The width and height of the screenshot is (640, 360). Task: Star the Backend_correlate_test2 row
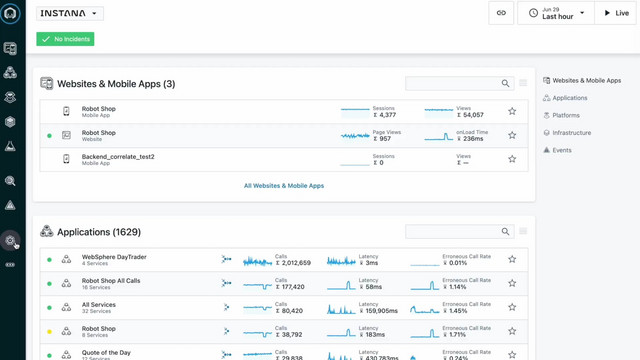click(x=512, y=159)
